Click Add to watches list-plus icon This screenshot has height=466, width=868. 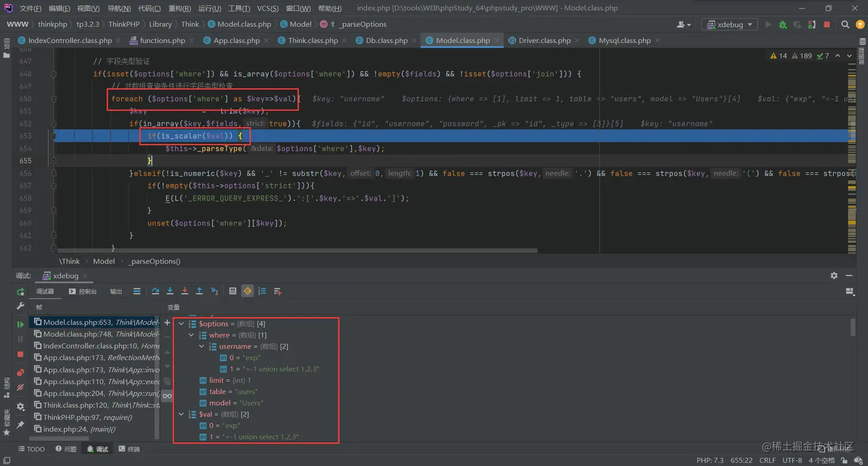point(277,291)
